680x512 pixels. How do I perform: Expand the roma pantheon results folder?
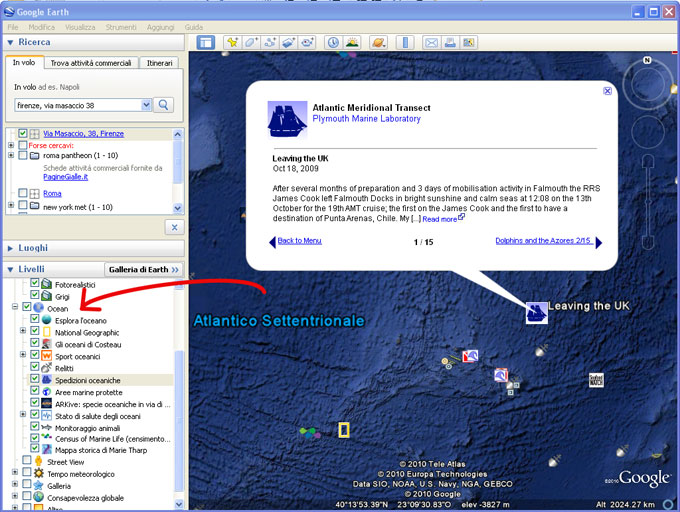click(x=11, y=155)
